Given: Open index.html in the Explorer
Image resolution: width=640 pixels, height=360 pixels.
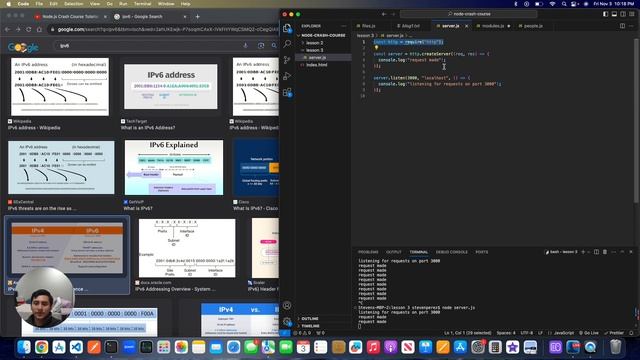Looking at the screenshot, I should coord(317,65).
